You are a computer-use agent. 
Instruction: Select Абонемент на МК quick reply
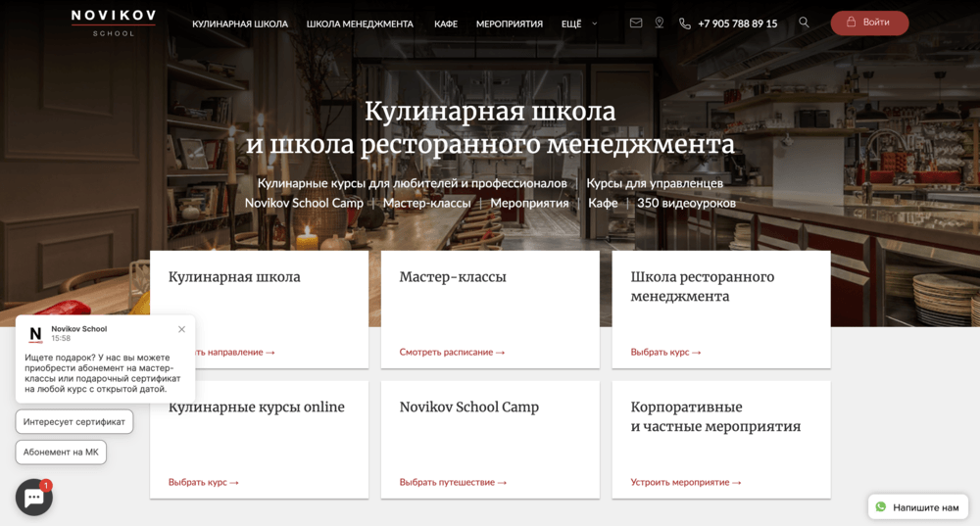[61, 453]
